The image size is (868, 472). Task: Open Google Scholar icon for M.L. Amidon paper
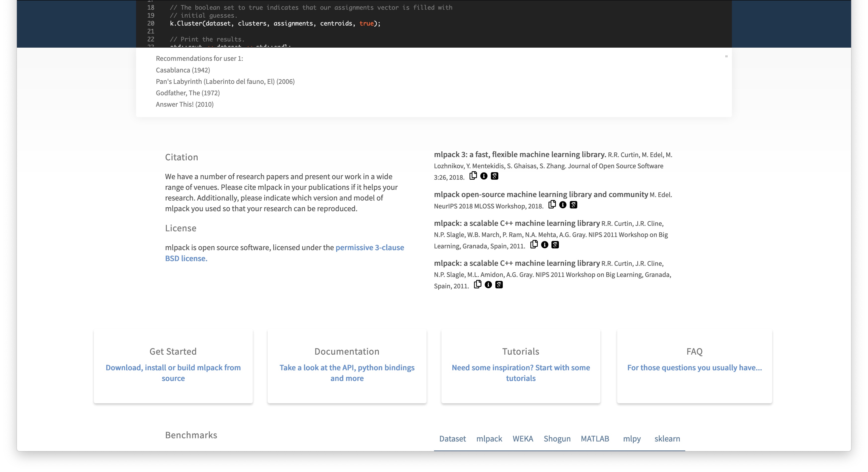499,285
